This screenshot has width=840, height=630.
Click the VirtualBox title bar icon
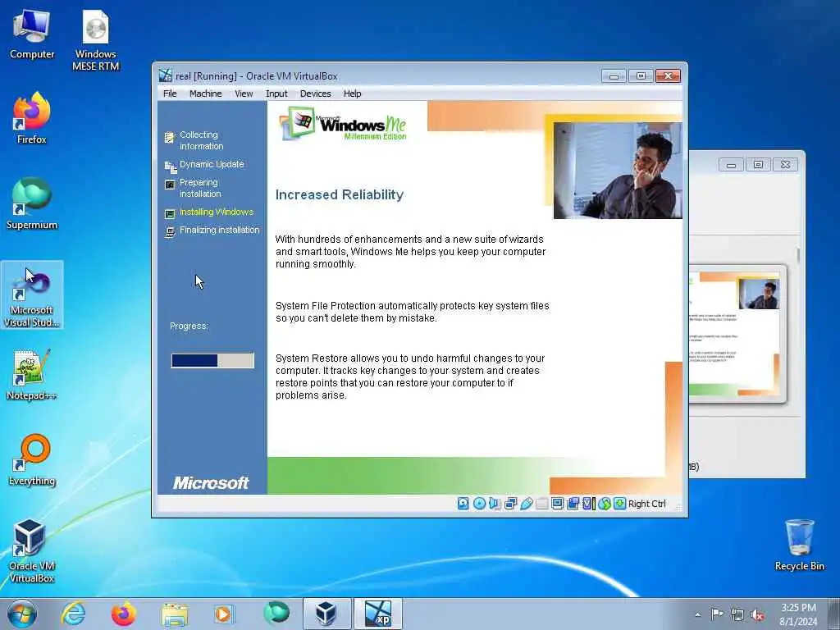point(166,75)
